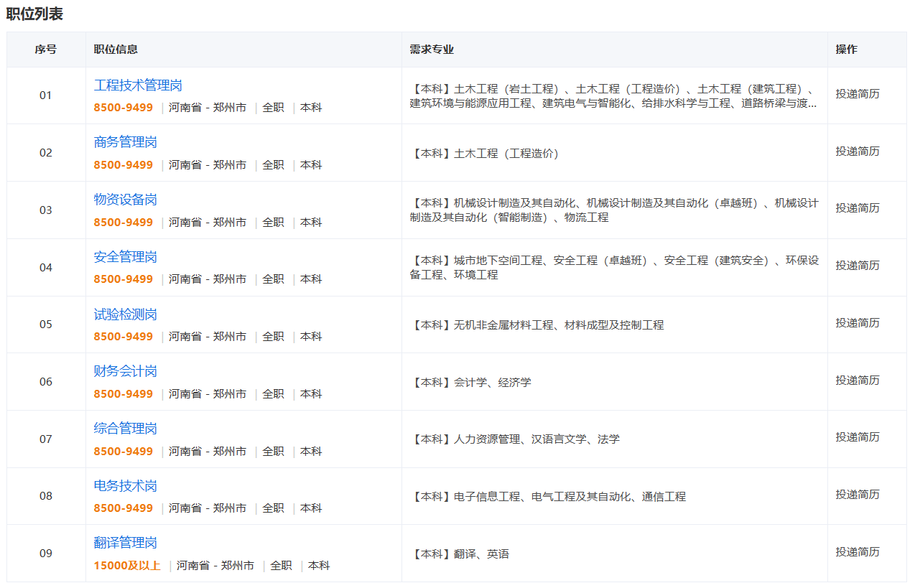Click 投递简历 for 翻译管理岗
915x588 pixels.
coord(857,552)
